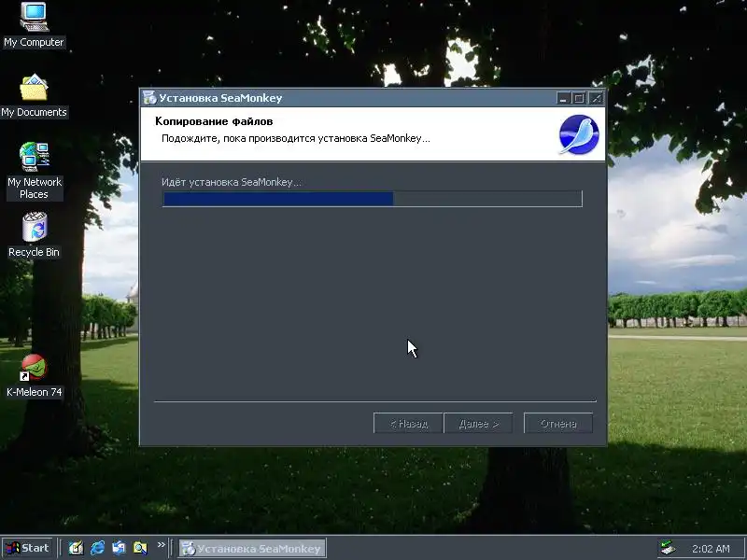The height and width of the screenshot is (560, 747).
Task: Click Show Desktop quick launch icon
Action: (76, 548)
